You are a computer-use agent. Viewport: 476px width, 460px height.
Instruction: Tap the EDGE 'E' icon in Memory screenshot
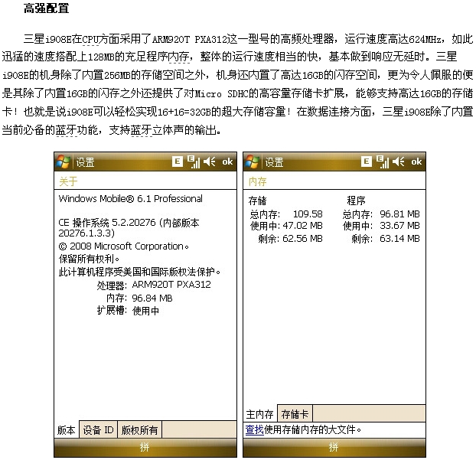(367, 161)
